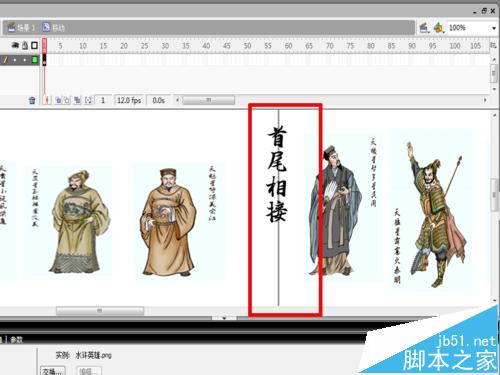The height and width of the screenshot is (375, 500).
Task: Toggle show all layers as outlines
Action: tap(34, 45)
